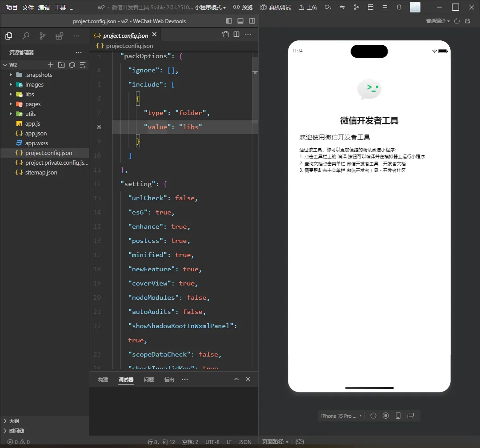The image size is (480, 448).
Task: Expand the utils folder
Action: (11, 114)
